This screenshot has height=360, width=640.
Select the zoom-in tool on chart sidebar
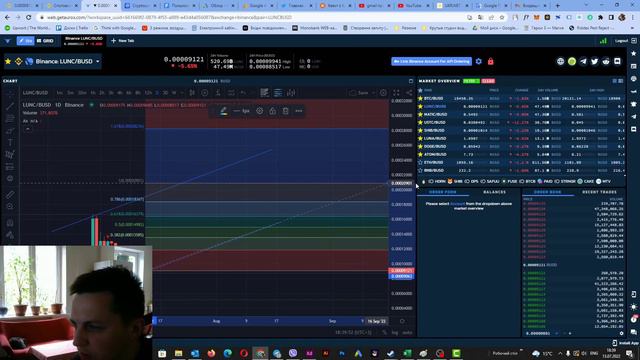(x=10, y=207)
